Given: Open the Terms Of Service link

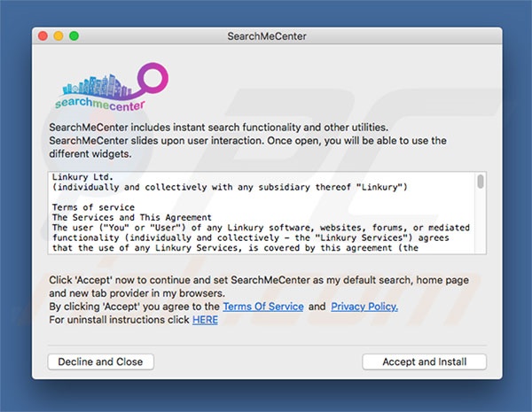Looking at the screenshot, I should coord(263,307).
